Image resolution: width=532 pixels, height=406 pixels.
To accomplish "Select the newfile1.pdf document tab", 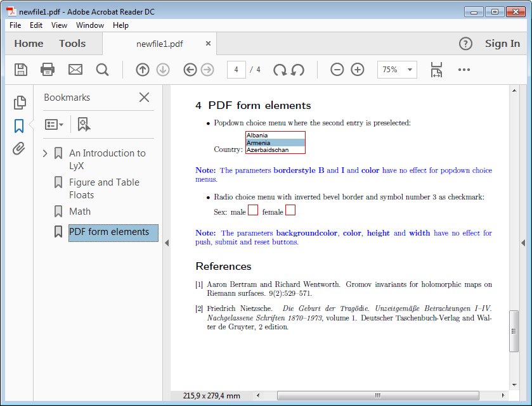I will coord(159,44).
